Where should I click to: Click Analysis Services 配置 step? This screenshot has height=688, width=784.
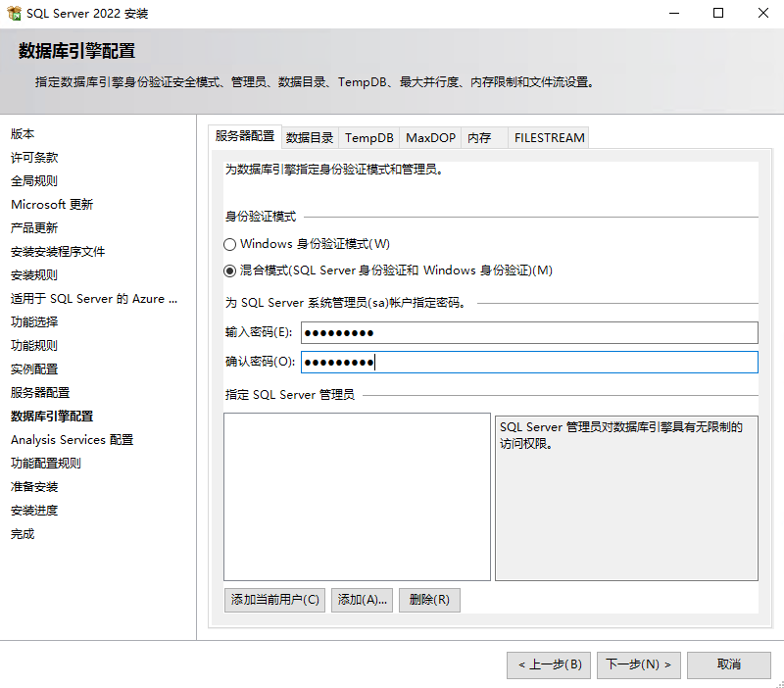[x=72, y=439]
